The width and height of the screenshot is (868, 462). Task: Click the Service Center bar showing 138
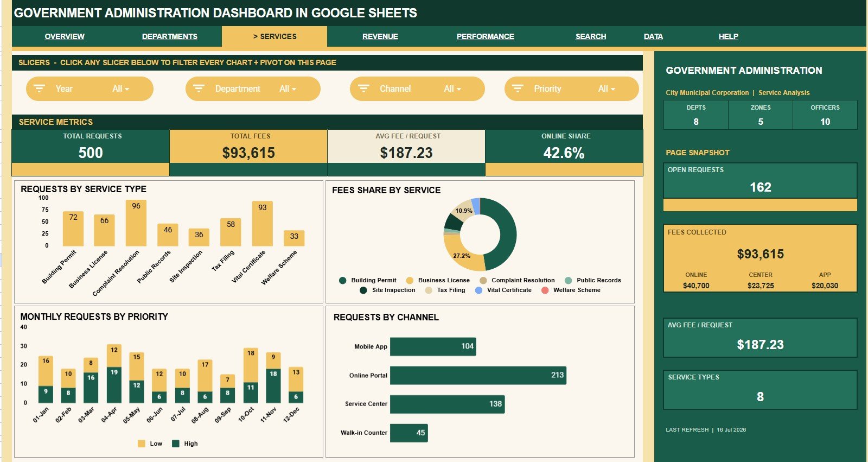click(447, 404)
